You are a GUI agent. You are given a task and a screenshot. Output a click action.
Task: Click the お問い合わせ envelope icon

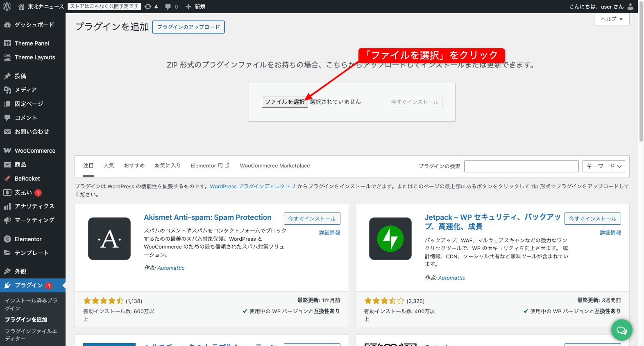[7, 132]
